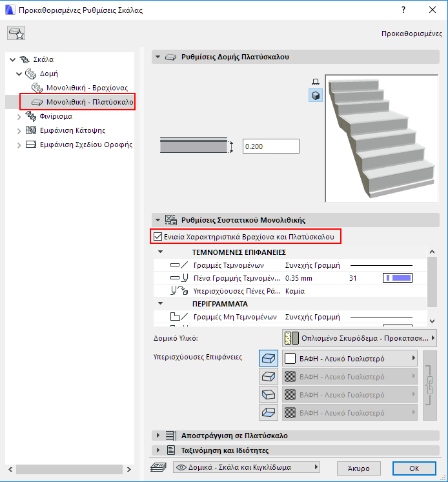Open the cut line pen color swatch
448x482 pixels.
tap(397, 278)
